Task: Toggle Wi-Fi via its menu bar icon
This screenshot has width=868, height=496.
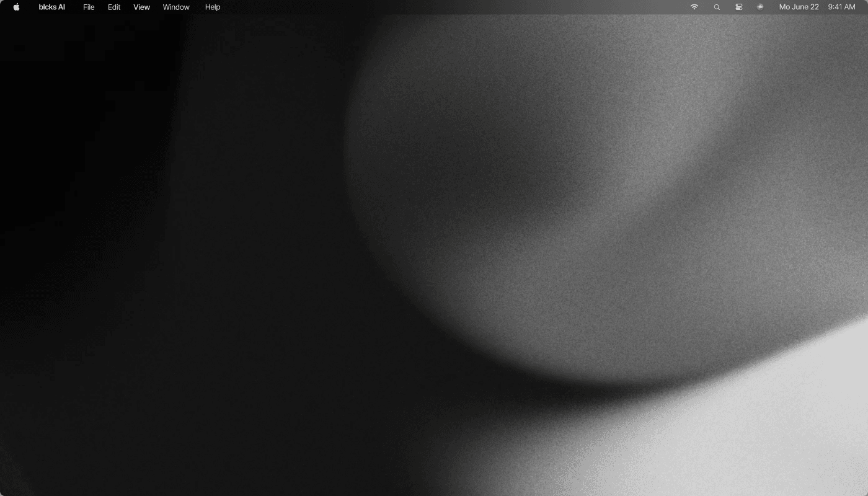Action: [694, 7]
